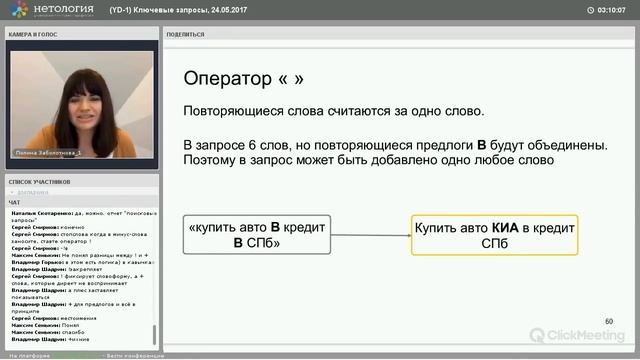Click the presenter webcam video
The width and height of the screenshot is (640, 360).
82,104
